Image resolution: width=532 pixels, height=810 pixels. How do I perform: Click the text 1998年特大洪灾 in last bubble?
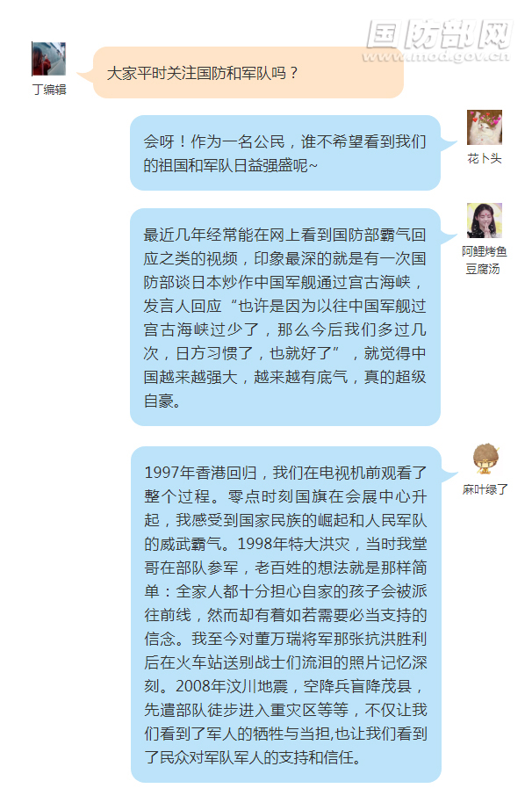[293, 544]
